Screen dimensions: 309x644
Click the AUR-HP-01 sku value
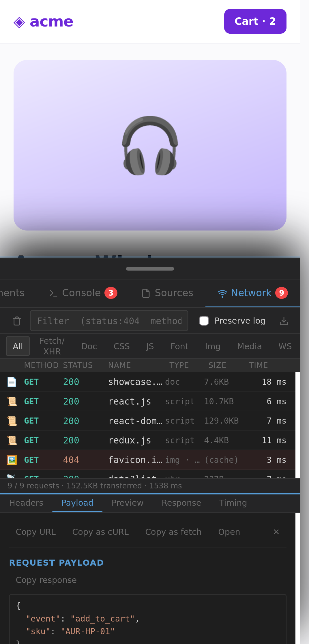point(88,631)
